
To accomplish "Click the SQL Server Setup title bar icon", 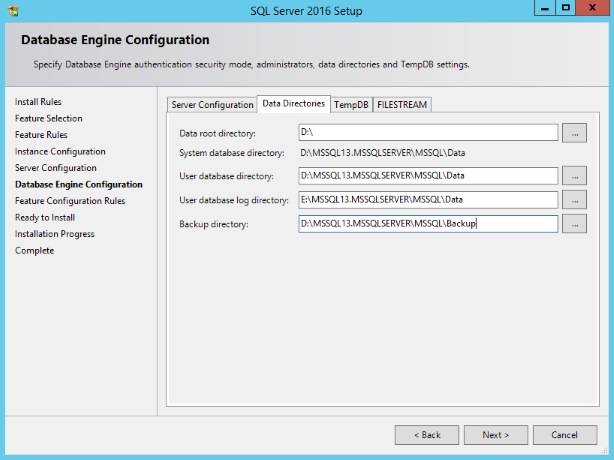I will click(13, 11).
